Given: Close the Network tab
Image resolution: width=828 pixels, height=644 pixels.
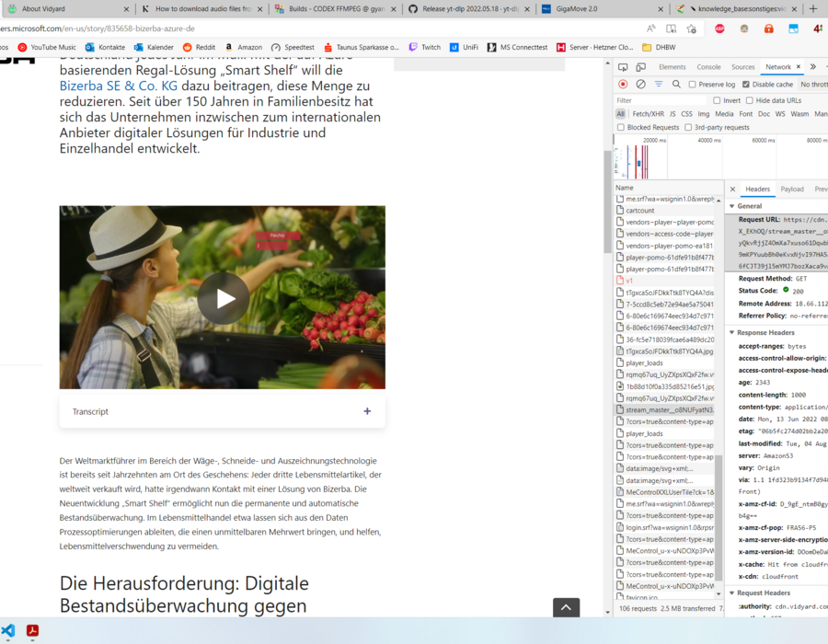Looking at the screenshot, I should click(x=799, y=66).
